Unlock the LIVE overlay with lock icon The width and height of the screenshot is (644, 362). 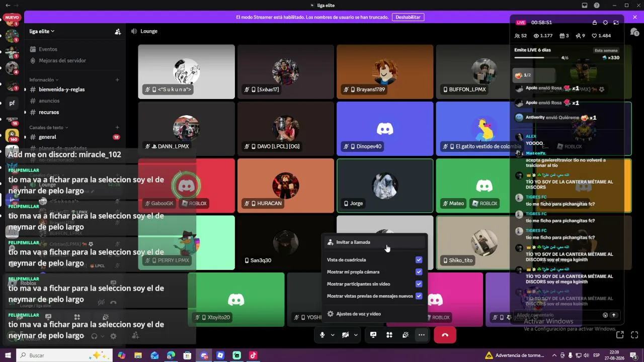click(595, 23)
